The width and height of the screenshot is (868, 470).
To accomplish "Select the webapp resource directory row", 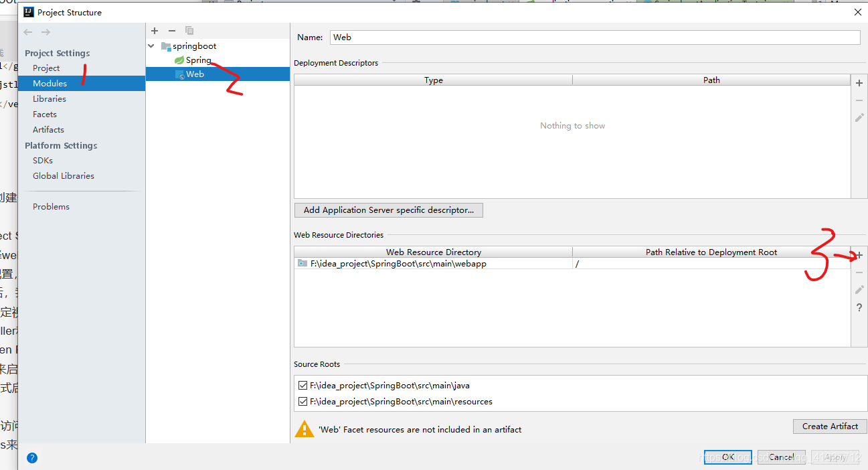I will 572,264.
